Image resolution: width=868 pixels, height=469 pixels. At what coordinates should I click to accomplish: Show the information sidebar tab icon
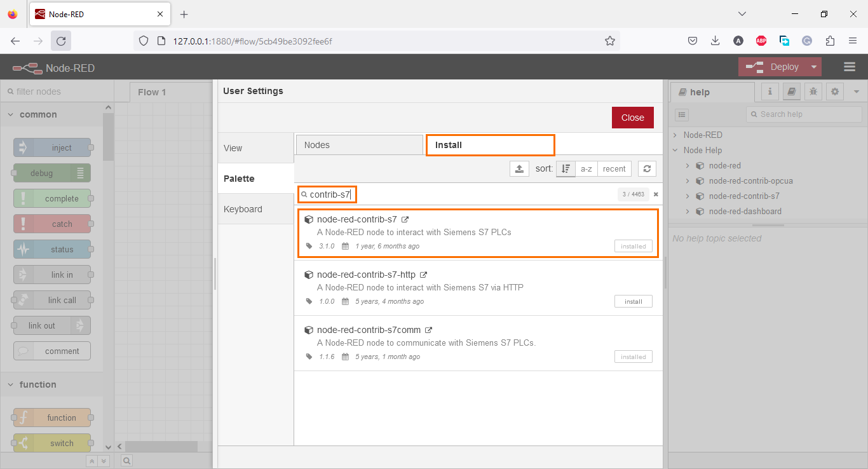(x=770, y=92)
